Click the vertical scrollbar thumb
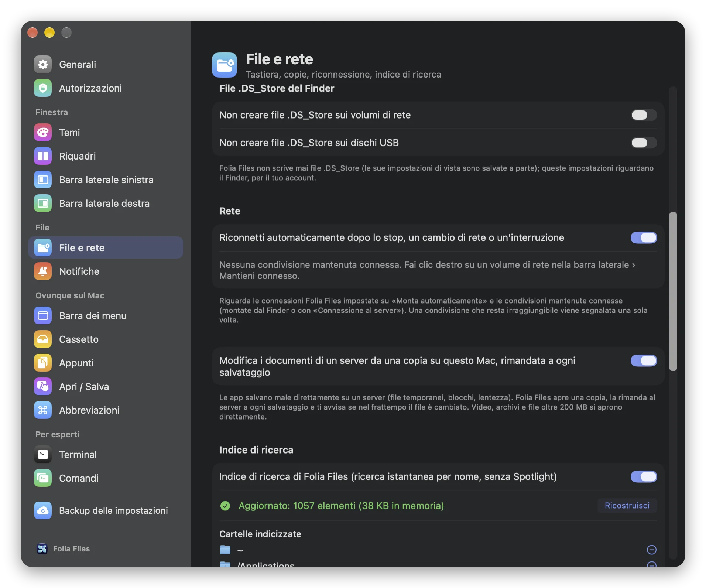706x588 pixels. (673, 291)
